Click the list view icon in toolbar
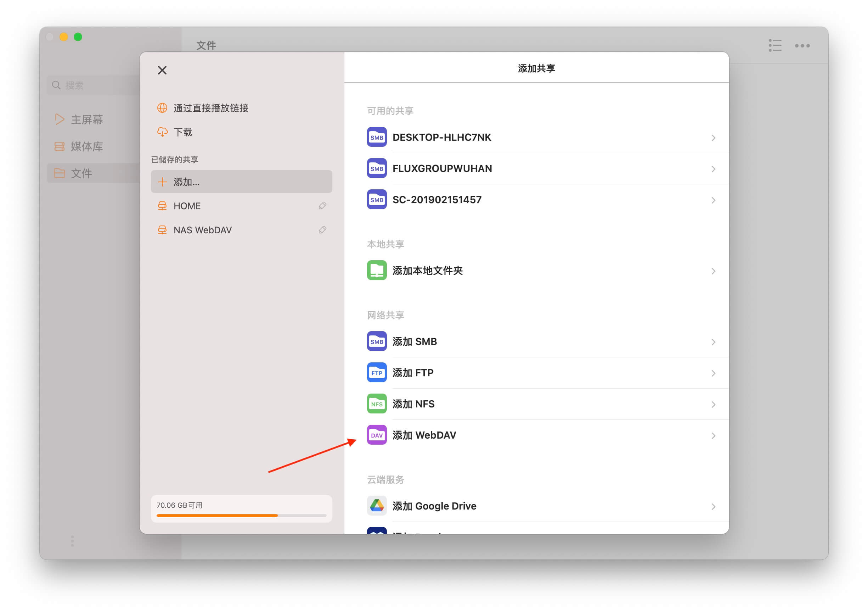 (x=774, y=45)
